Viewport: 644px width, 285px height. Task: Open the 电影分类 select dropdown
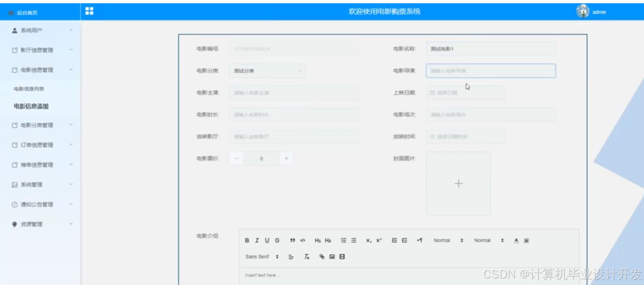click(267, 71)
